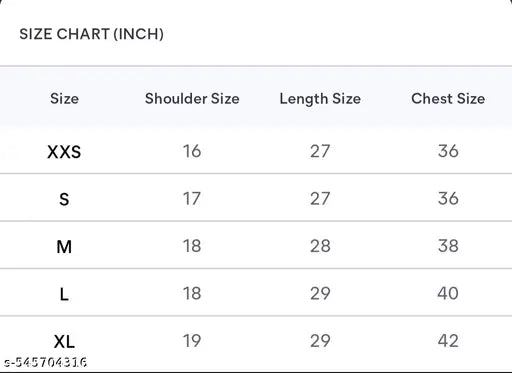The width and height of the screenshot is (512, 373).
Task: Click chest value 36 in XXS row
Action: pyautogui.click(x=448, y=151)
